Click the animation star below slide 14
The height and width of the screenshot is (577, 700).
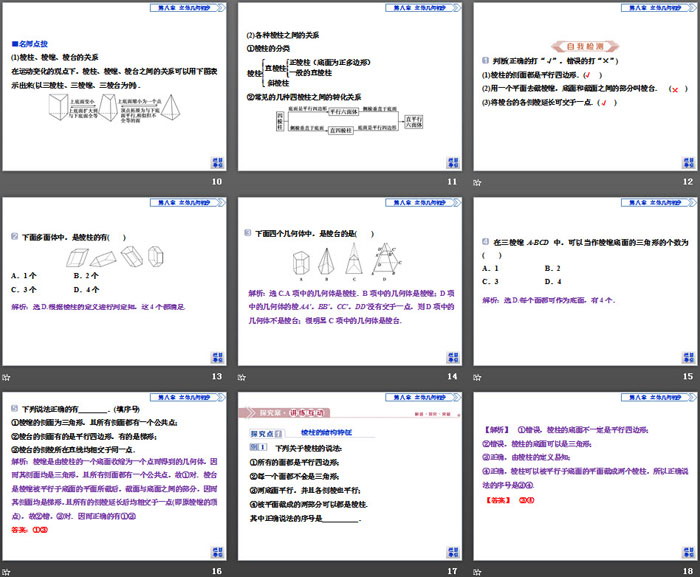(x=242, y=376)
